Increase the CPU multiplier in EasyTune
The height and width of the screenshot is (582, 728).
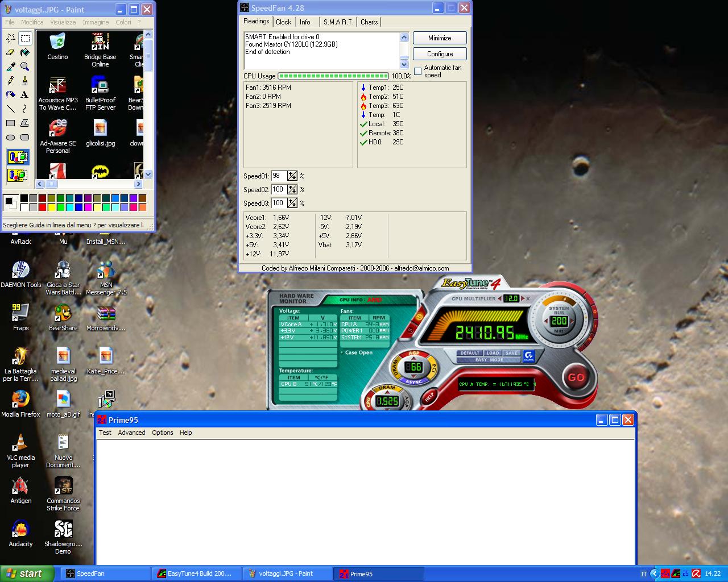pos(522,298)
